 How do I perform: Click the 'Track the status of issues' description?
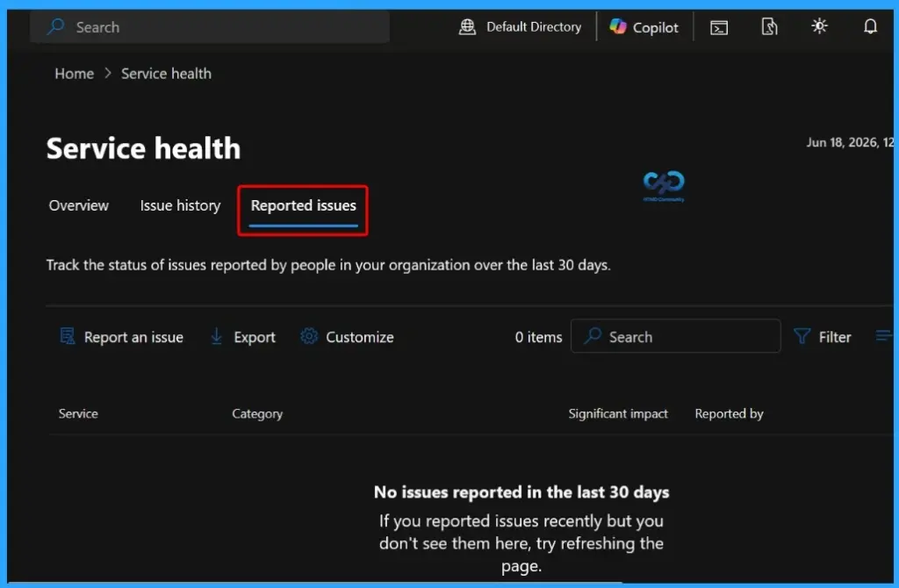coord(328,265)
